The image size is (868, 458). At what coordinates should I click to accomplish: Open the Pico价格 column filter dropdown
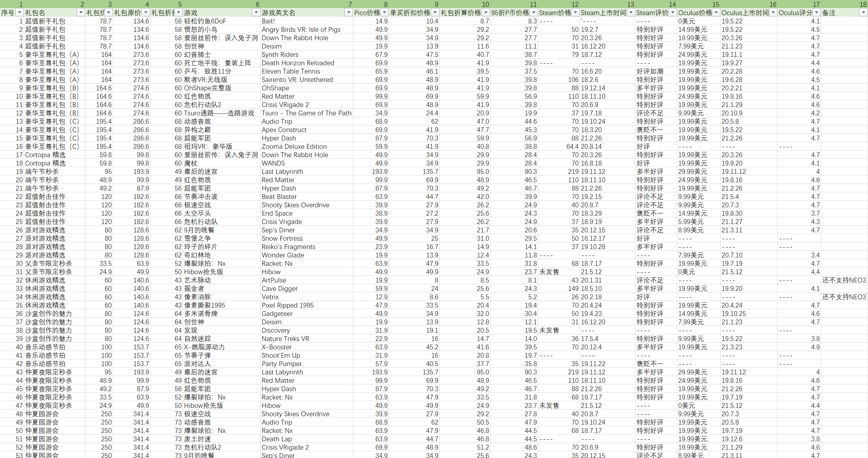click(x=384, y=13)
